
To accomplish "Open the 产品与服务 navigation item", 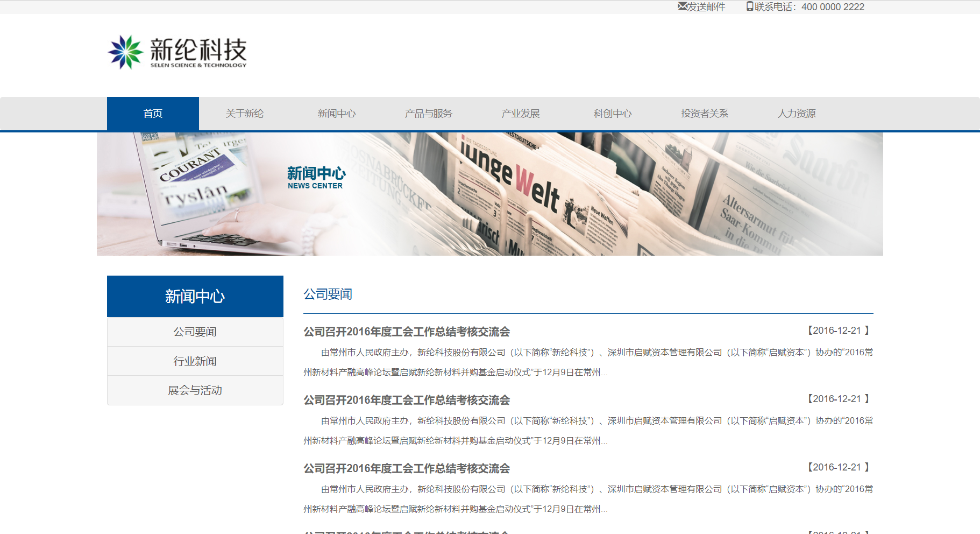I will pos(429,114).
